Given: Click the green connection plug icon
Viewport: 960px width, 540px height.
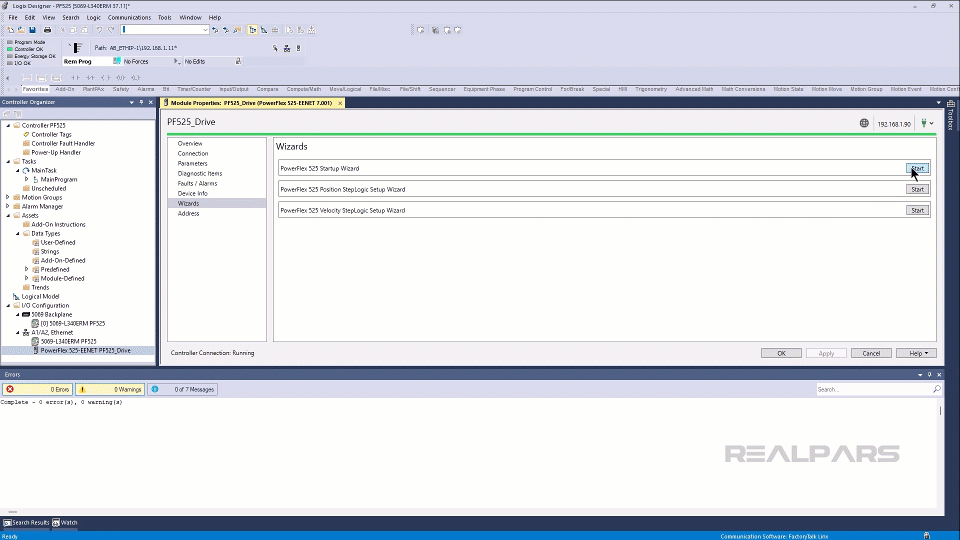Looking at the screenshot, I should (924, 123).
